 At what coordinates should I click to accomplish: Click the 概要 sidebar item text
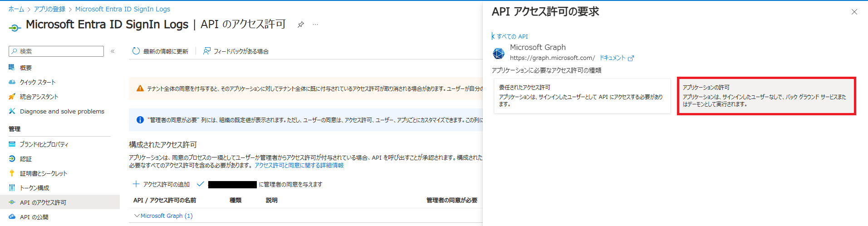click(26, 68)
